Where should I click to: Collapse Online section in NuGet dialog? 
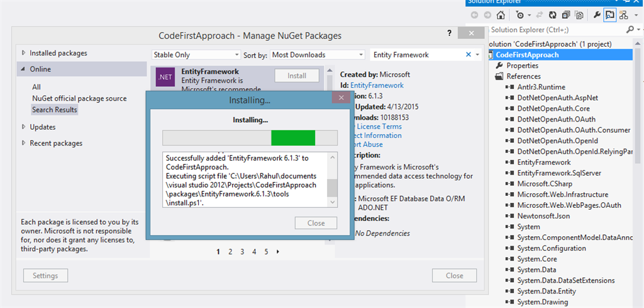tap(24, 69)
